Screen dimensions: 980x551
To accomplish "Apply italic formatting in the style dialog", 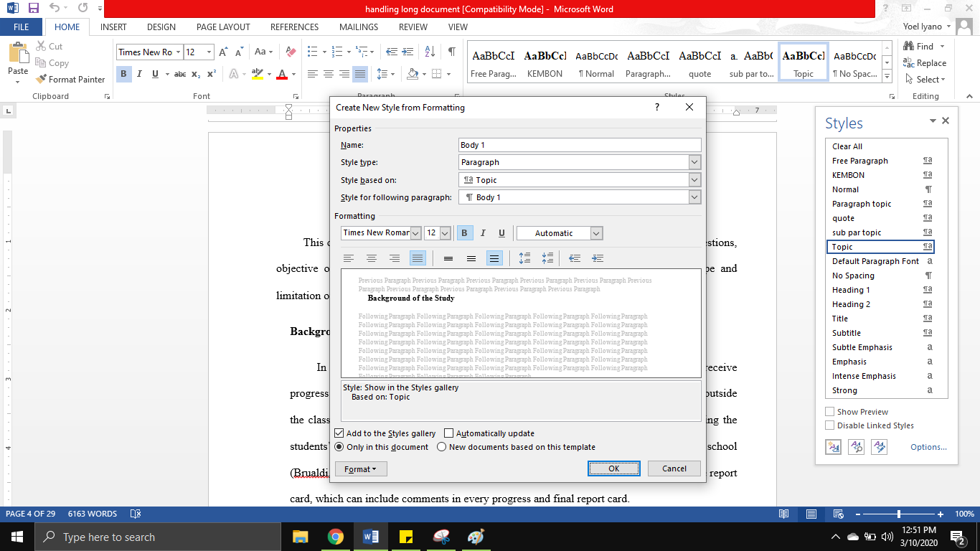I will (482, 232).
